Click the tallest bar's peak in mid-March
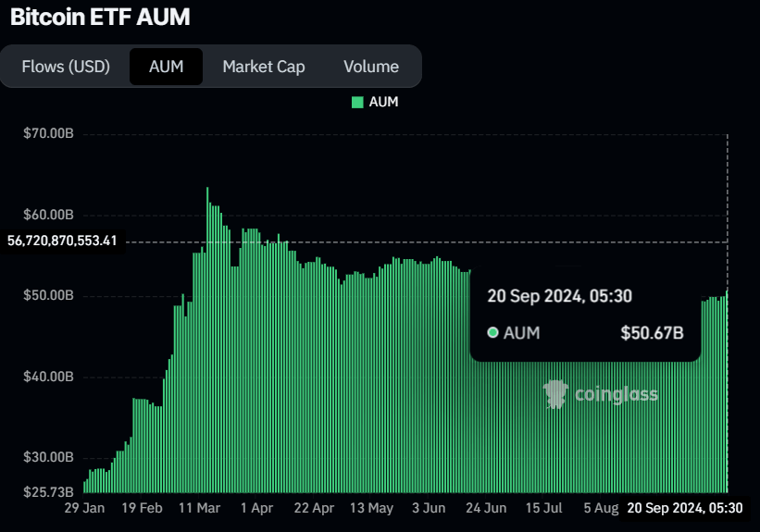 (207, 190)
